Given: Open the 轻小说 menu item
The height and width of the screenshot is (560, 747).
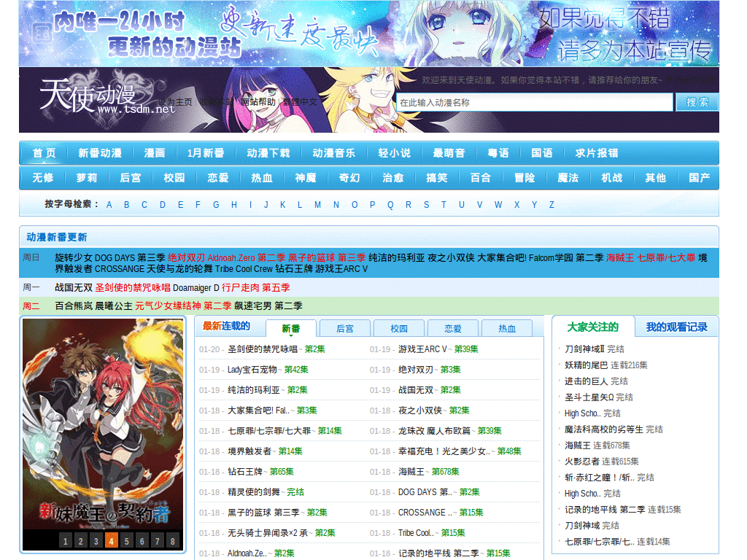Looking at the screenshot, I should point(395,153).
